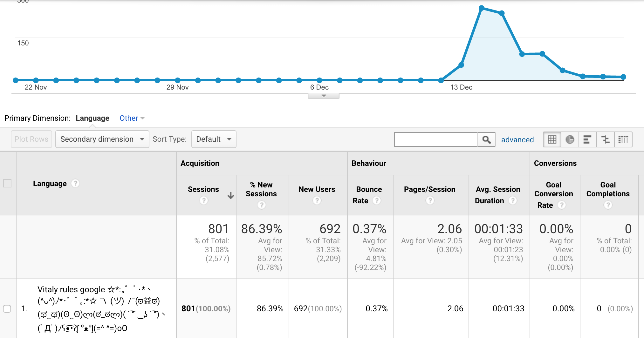
Task: Click the '801' total sessions value
Action: pos(218,229)
